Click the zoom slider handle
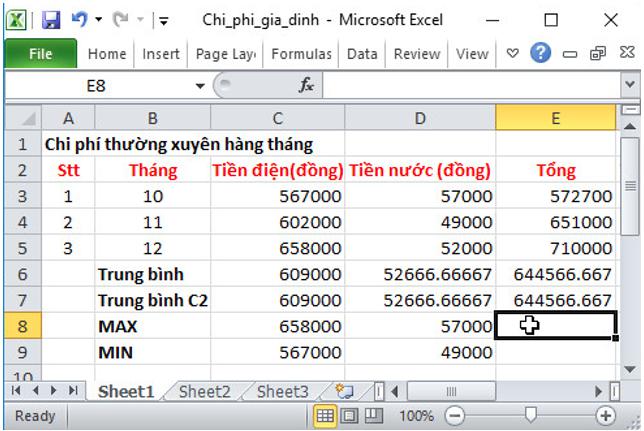The image size is (644, 431). point(531,415)
